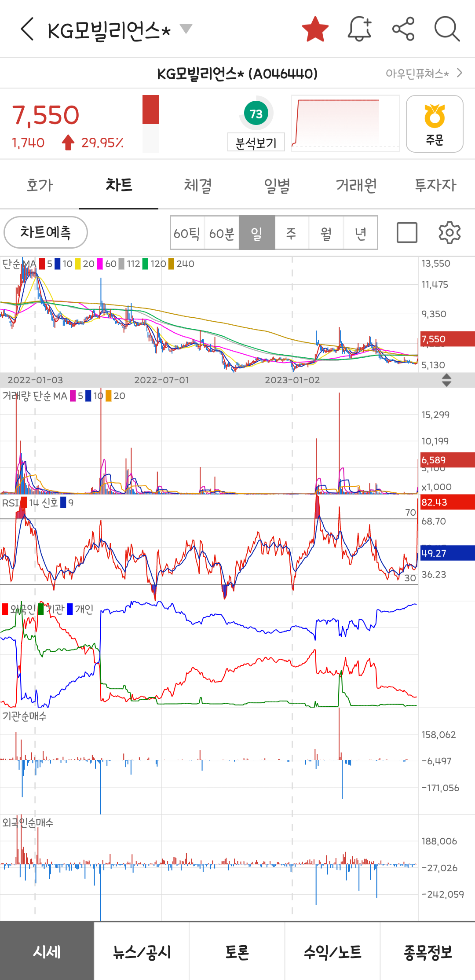Add a price alert via bell icon
The height and width of the screenshot is (980, 475).
pos(360,29)
